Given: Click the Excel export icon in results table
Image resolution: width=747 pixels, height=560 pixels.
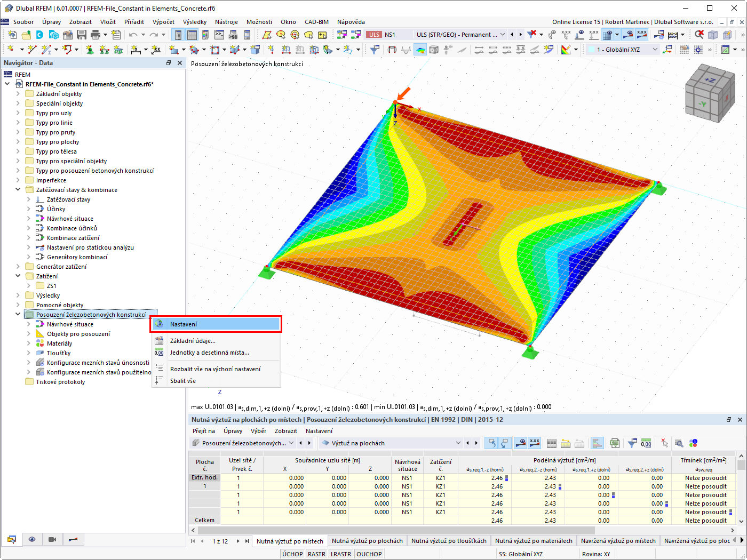Looking at the screenshot, I should click(x=614, y=443).
